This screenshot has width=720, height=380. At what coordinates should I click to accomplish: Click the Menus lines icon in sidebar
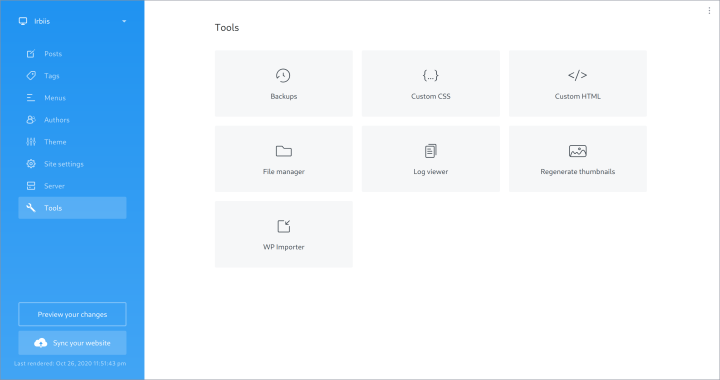click(31, 98)
